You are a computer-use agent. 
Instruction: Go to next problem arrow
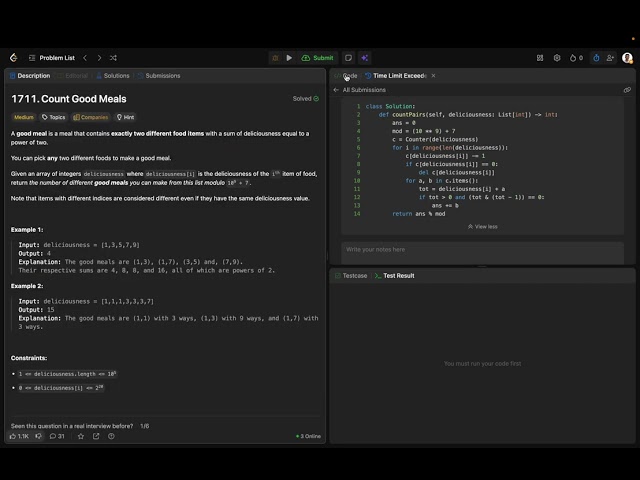point(99,58)
